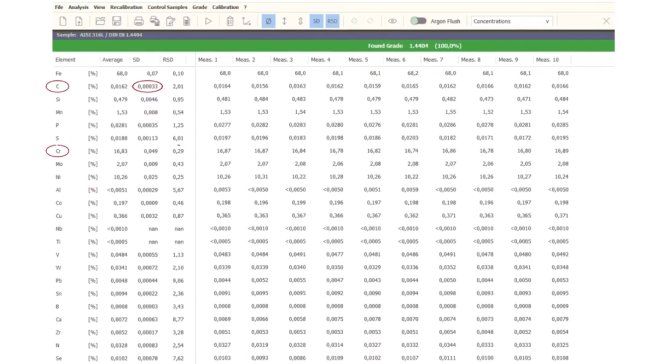Click the eye visibility icon in the toolbar
645x364 pixels.
[x=392, y=21]
